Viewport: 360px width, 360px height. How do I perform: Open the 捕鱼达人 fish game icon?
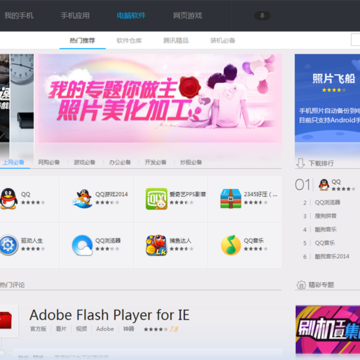click(x=156, y=245)
